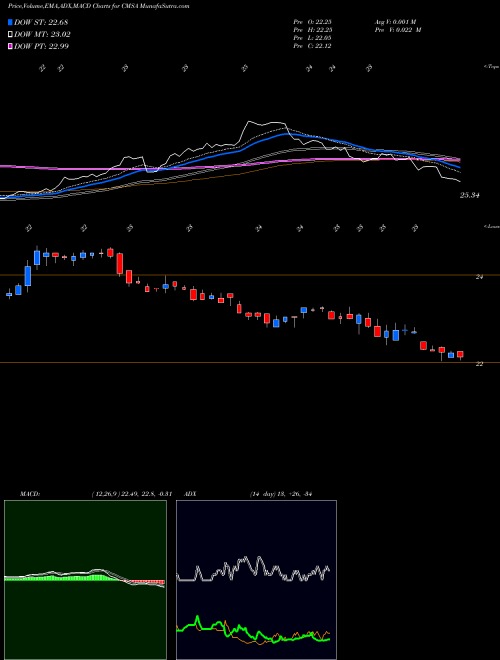
Task: Click the 'Avg V: 0.001 M' volume text
Action: pos(398,22)
